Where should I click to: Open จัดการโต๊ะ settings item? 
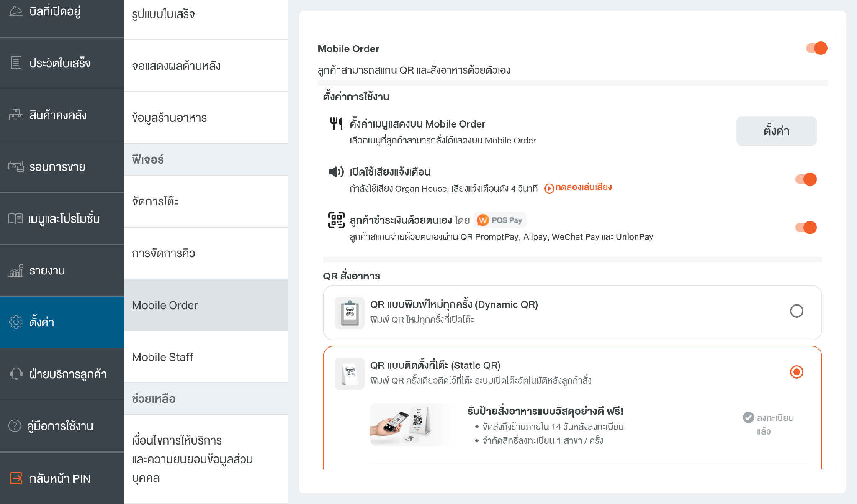[206, 202]
